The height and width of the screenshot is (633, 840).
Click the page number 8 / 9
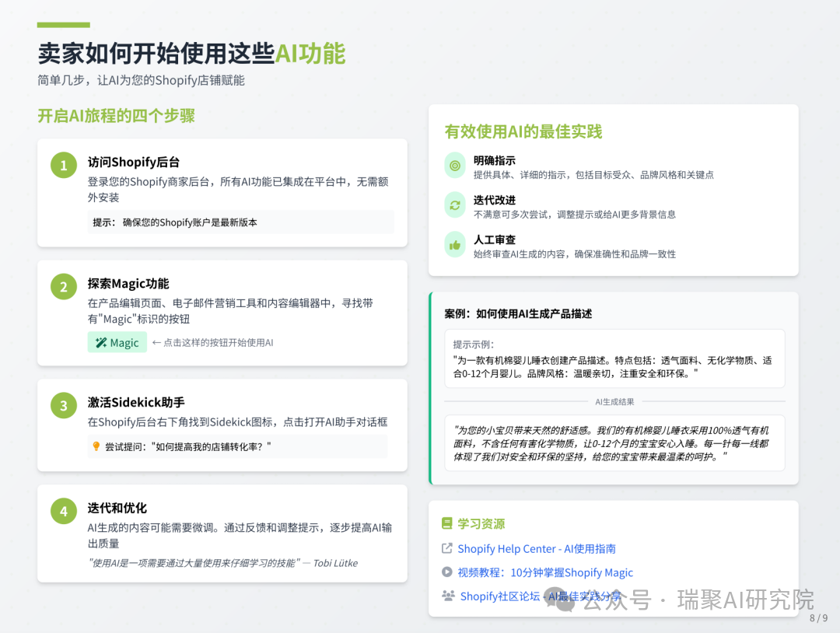[x=818, y=618]
